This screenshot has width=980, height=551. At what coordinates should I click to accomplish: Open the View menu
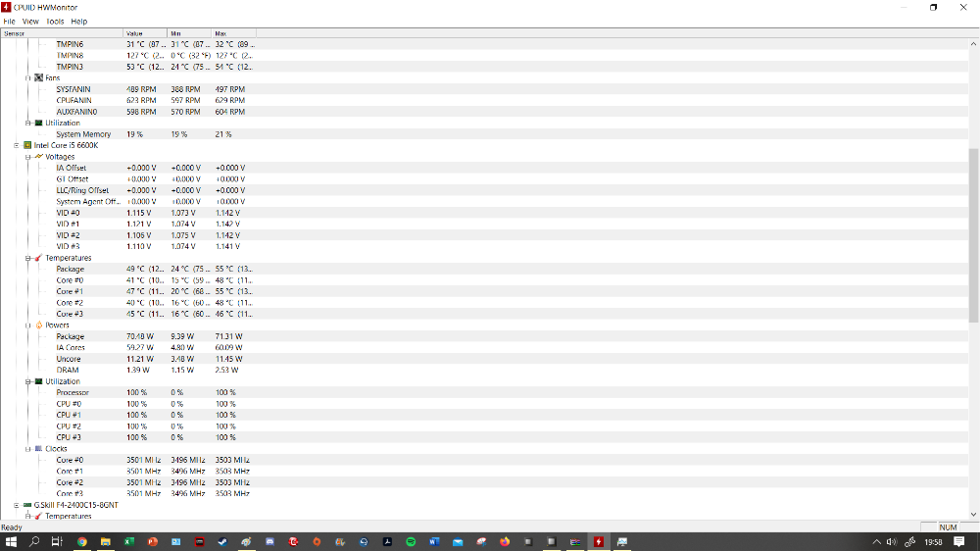[30, 22]
